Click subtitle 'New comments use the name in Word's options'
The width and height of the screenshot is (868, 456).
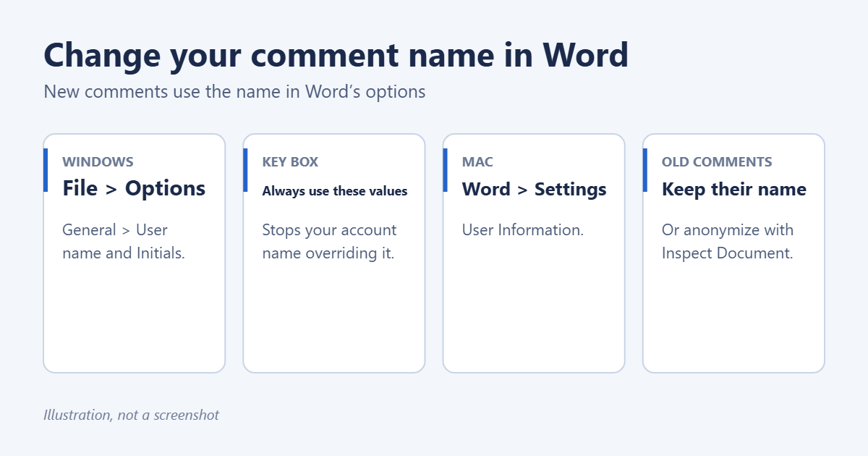point(234,92)
